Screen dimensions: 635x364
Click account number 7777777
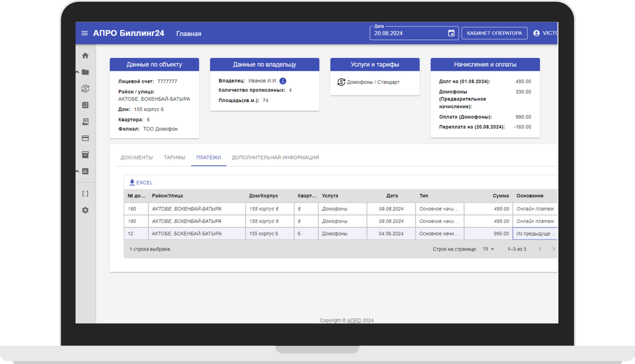coord(167,81)
